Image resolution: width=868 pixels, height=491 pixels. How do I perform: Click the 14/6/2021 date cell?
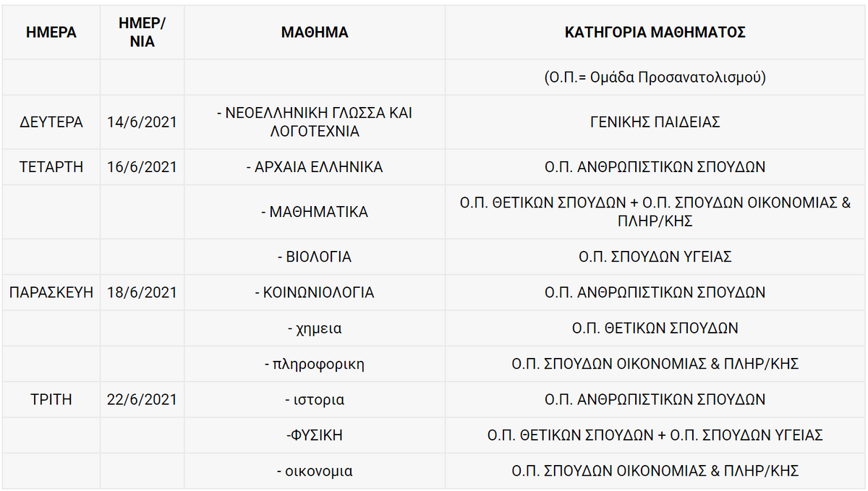(142, 122)
